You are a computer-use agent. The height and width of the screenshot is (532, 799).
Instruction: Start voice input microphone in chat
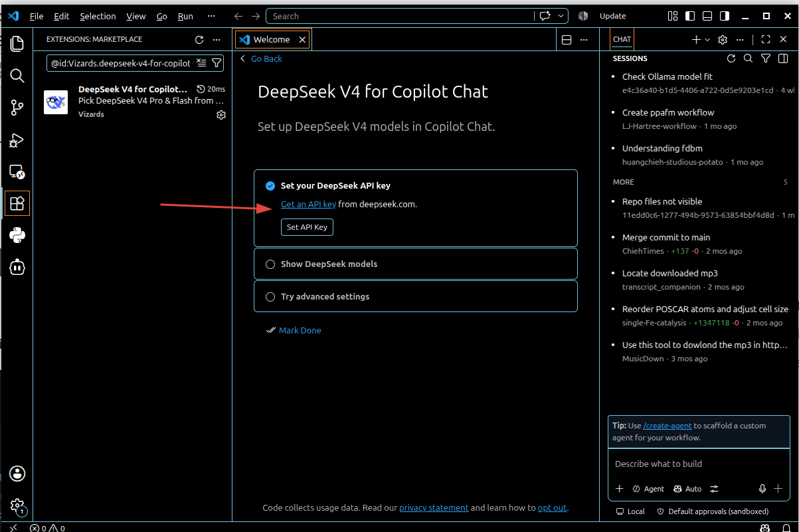click(x=762, y=489)
